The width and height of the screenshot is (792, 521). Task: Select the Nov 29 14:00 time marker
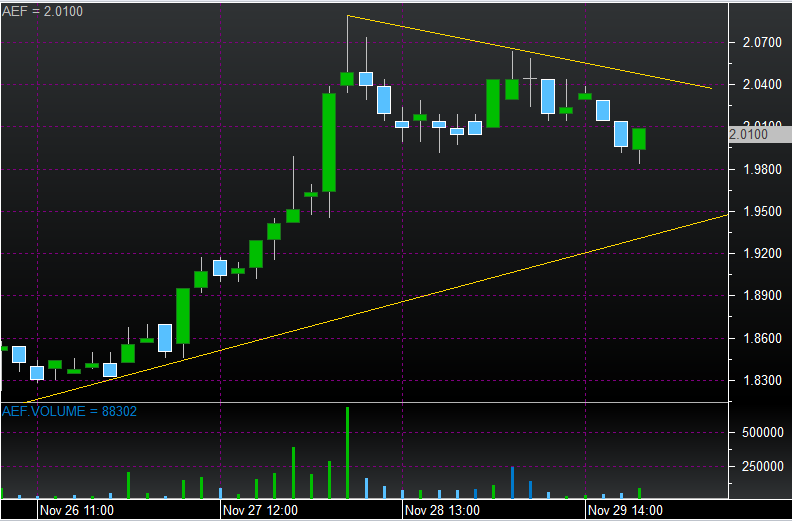(624, 510)
